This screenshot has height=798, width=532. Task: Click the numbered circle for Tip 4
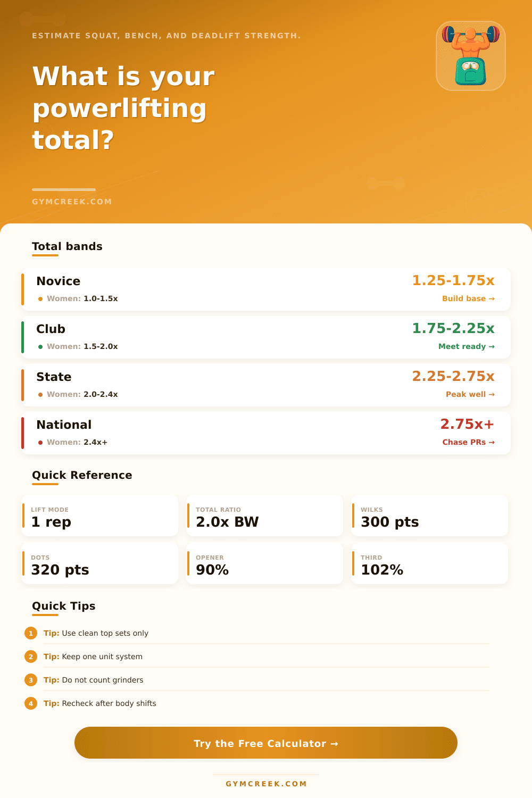pyautogui.click(x=30, y=703)
